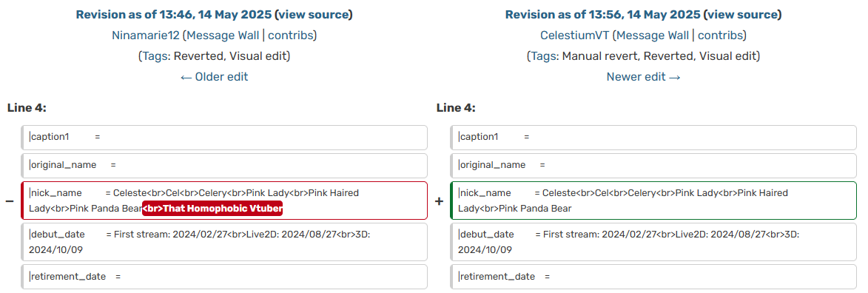Viewport: 868px width, 293px height.
Task: Click the green added nick_name diff row
Action: (x=653, y=201)
